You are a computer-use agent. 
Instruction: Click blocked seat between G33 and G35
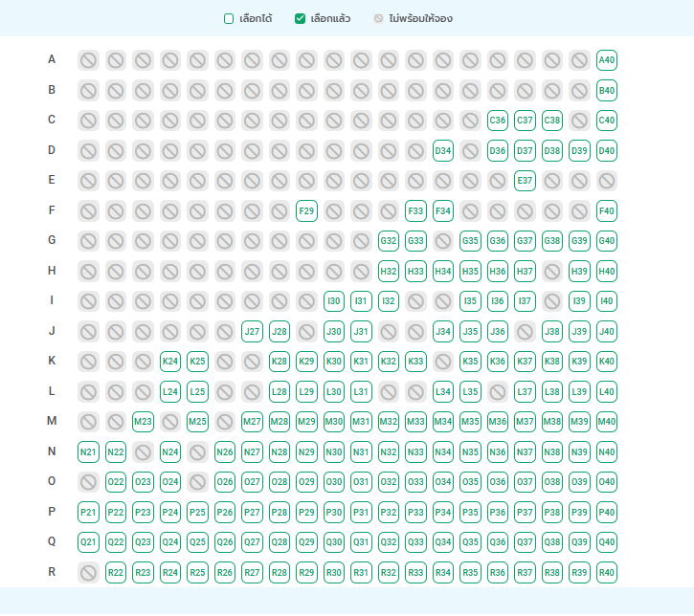point(443,241)
